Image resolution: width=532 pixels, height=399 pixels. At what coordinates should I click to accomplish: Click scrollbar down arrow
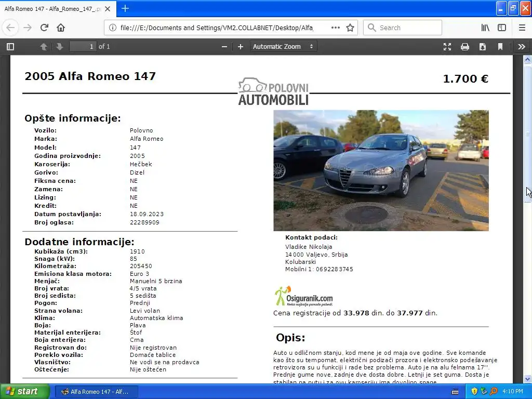tap(527, 379)
